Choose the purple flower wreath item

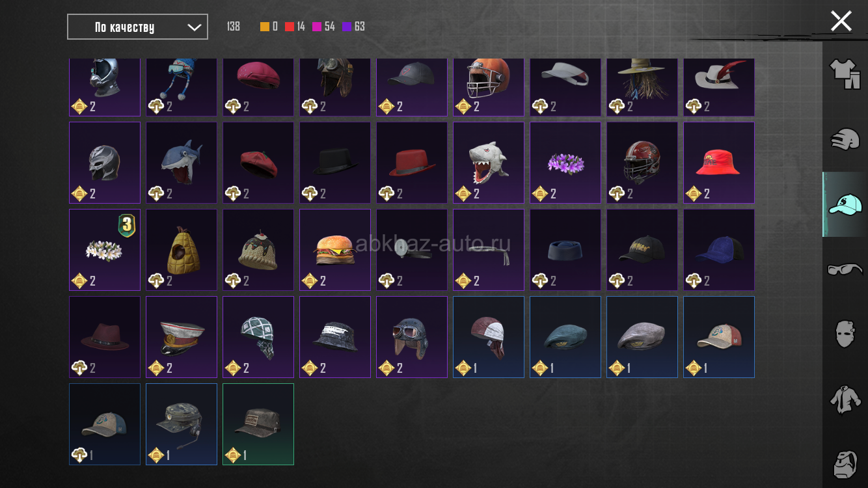point(565,163)
